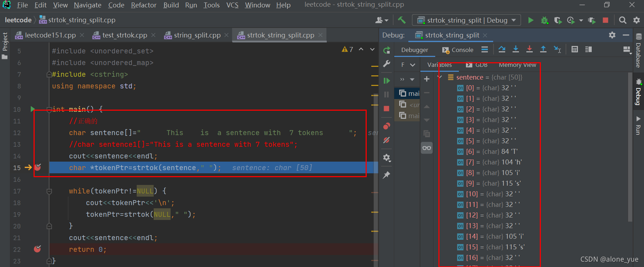Click the Step Into blue down-arrow icon
The image size is (644, 267).
(x=516, y=50)
